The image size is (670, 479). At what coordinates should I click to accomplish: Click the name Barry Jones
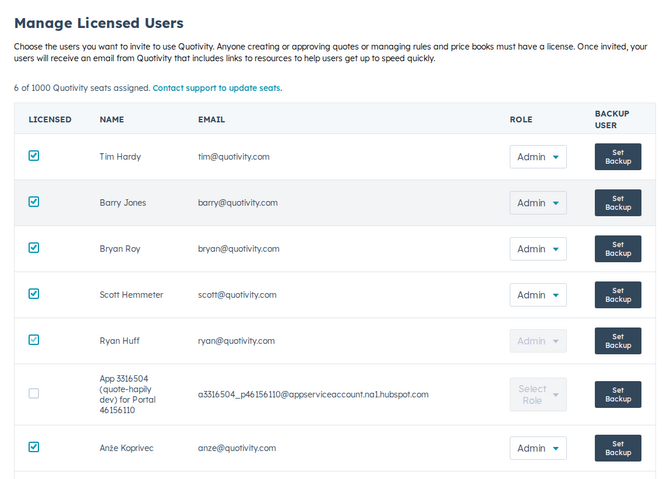123,203
